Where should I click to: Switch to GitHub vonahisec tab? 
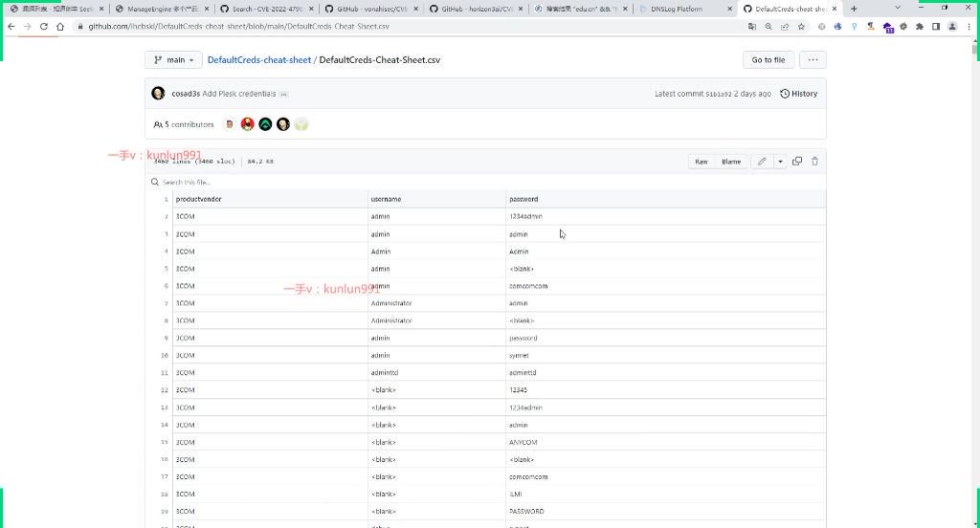pos(371,9)
